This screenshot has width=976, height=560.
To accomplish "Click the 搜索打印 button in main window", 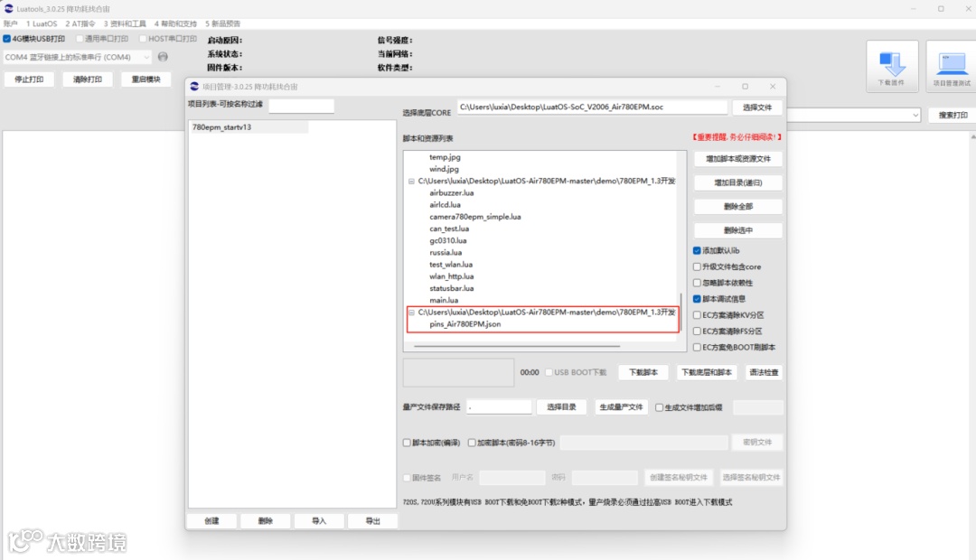I will (x=953, y=115).
